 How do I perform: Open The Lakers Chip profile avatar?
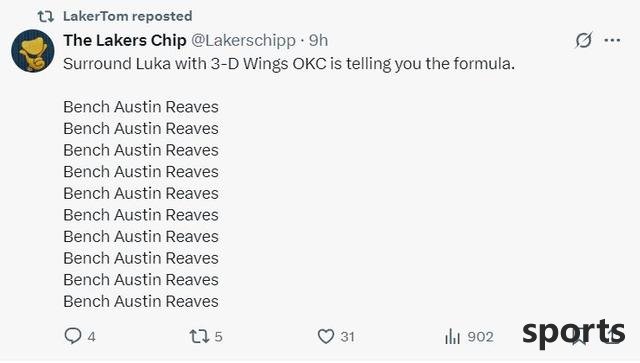(33, 51)
